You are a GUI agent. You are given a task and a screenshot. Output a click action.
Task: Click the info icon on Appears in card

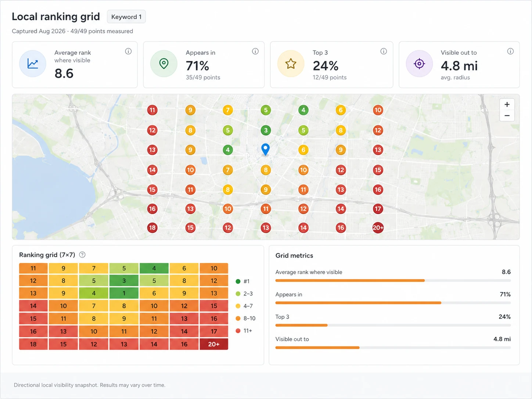[x=255, y=51]
